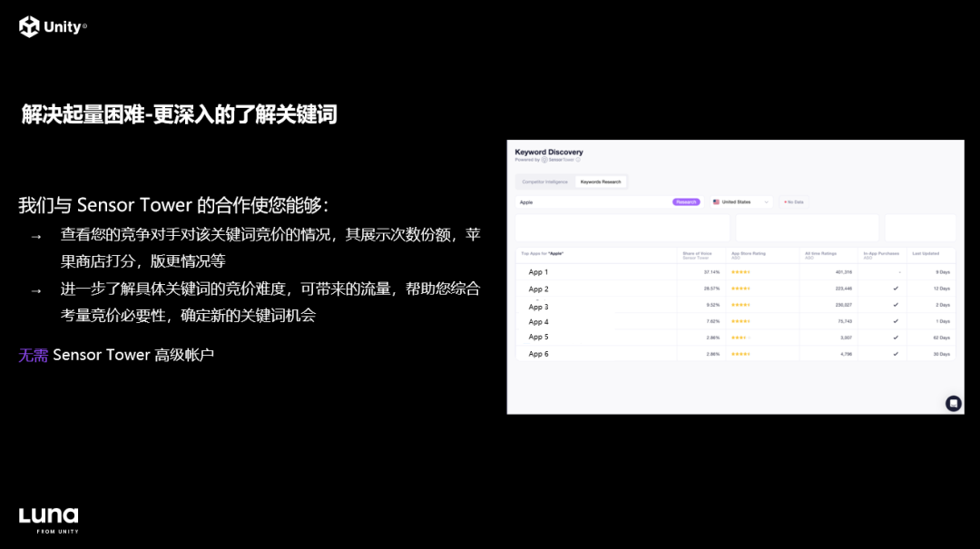Click App 1's five-star rating
The height and width of the screenshot is (549, 980).
pos(740,271)
